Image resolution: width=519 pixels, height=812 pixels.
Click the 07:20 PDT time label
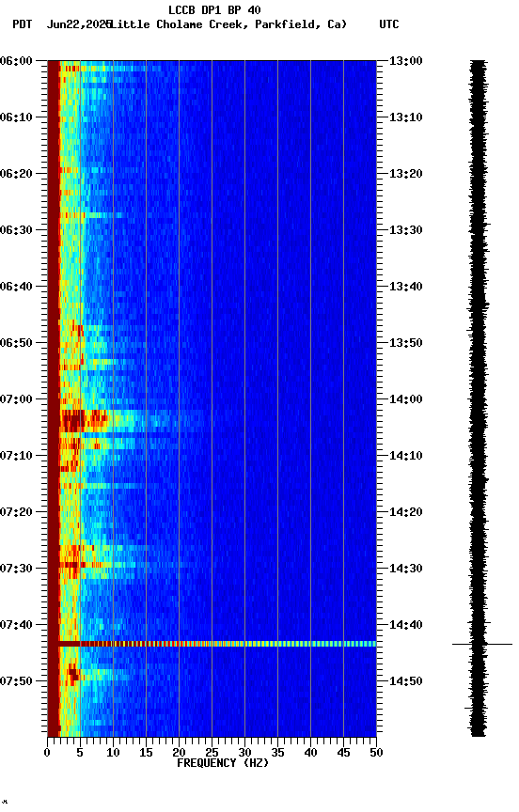(16, 512)
